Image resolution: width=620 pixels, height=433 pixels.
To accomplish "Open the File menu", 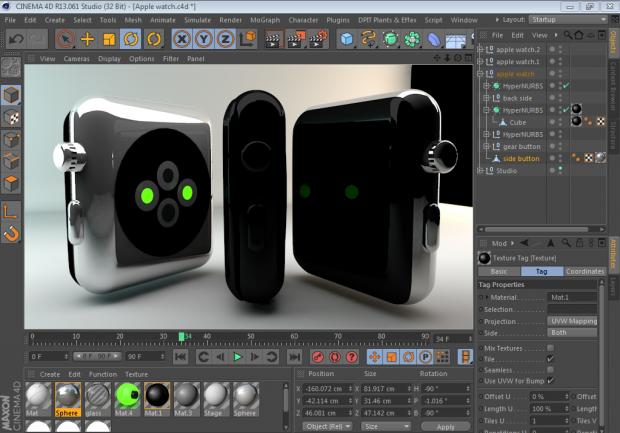I will 10,20.
